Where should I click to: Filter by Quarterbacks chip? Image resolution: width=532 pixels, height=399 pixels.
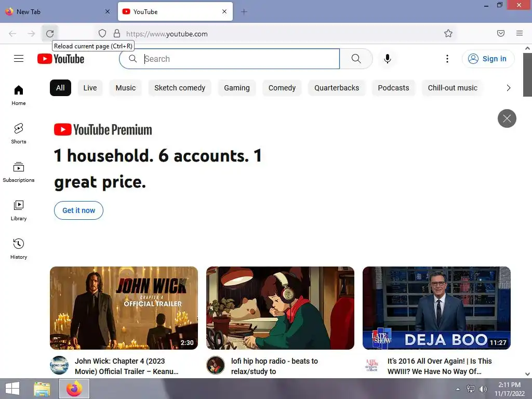337,88
